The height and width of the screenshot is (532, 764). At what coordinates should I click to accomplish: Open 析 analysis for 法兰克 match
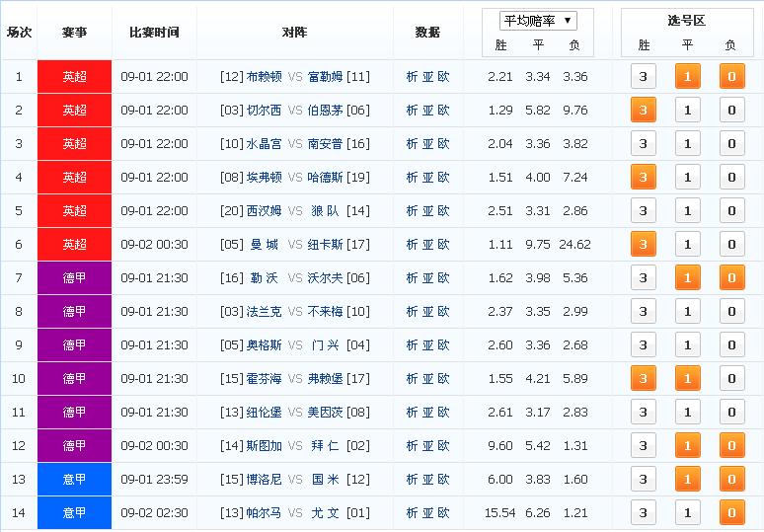tap(413, 311)
